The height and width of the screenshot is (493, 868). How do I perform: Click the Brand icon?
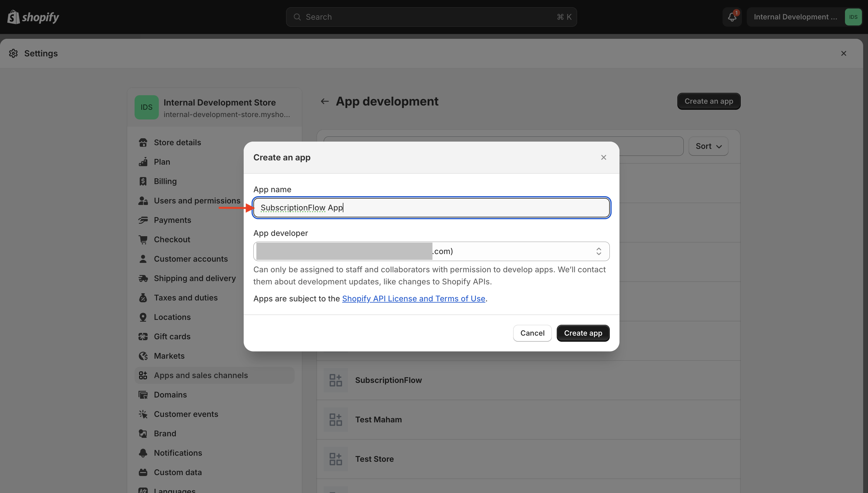tap(143, 434)
